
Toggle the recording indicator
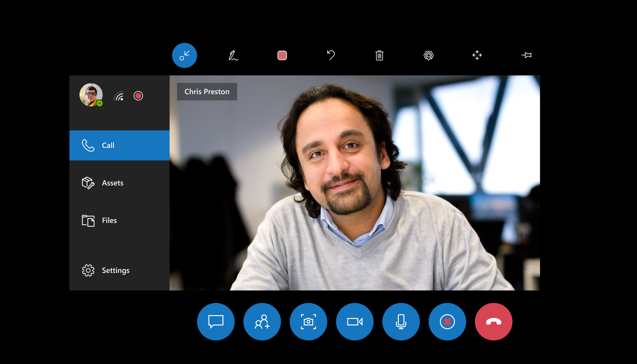click(138, 95)
